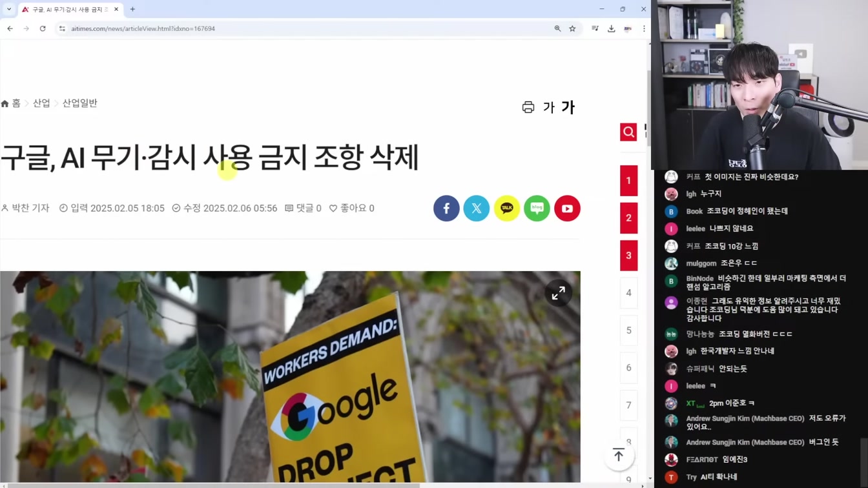This screenshot has width=868, height=488.
Task: Open 산업 breadcrumb category
Action: 41,103
